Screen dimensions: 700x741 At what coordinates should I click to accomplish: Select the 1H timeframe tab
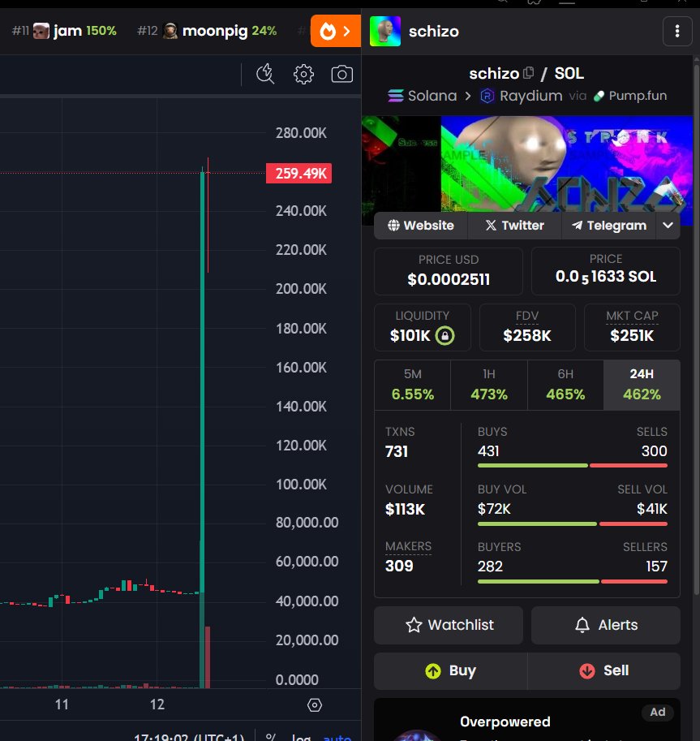[x=489, y=385]
